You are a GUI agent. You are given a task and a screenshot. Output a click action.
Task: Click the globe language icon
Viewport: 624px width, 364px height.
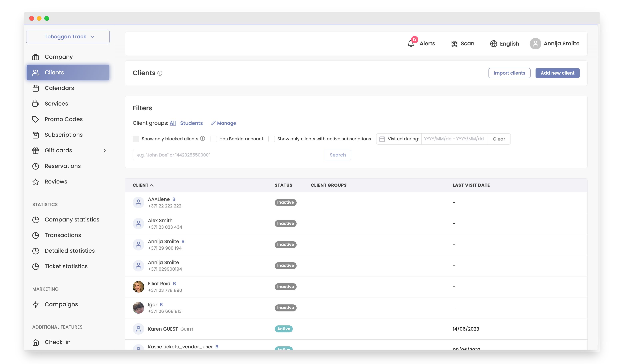(493, 44)
